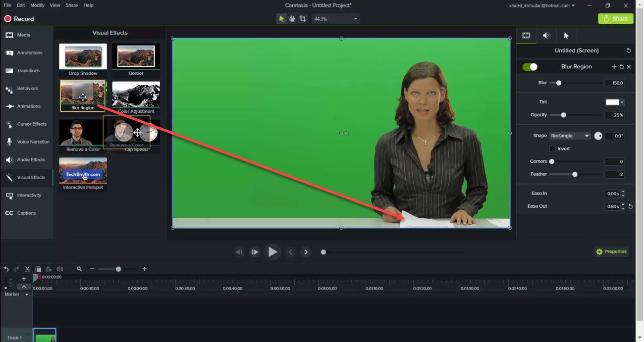Open the Shape Rectangle dropdown

[570, 136]
